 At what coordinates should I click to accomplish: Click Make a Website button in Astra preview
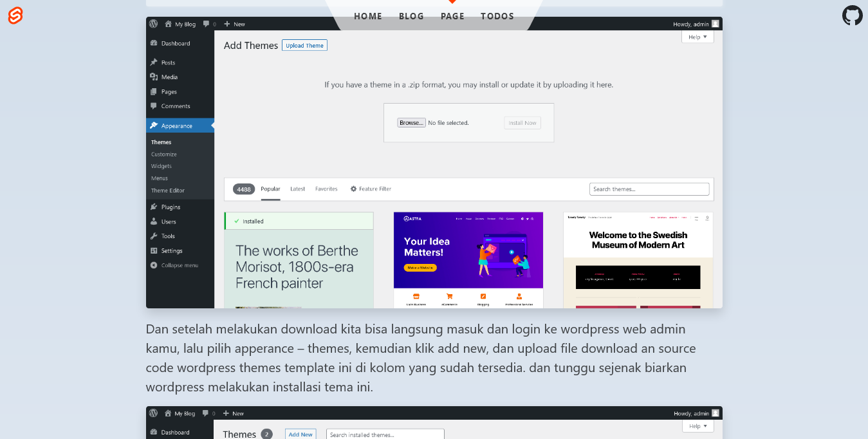pyautogui.click(x=420, y=268)
